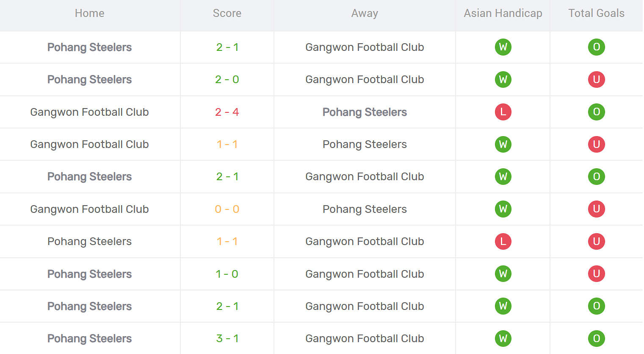Click the Score column header

(227, 13)
